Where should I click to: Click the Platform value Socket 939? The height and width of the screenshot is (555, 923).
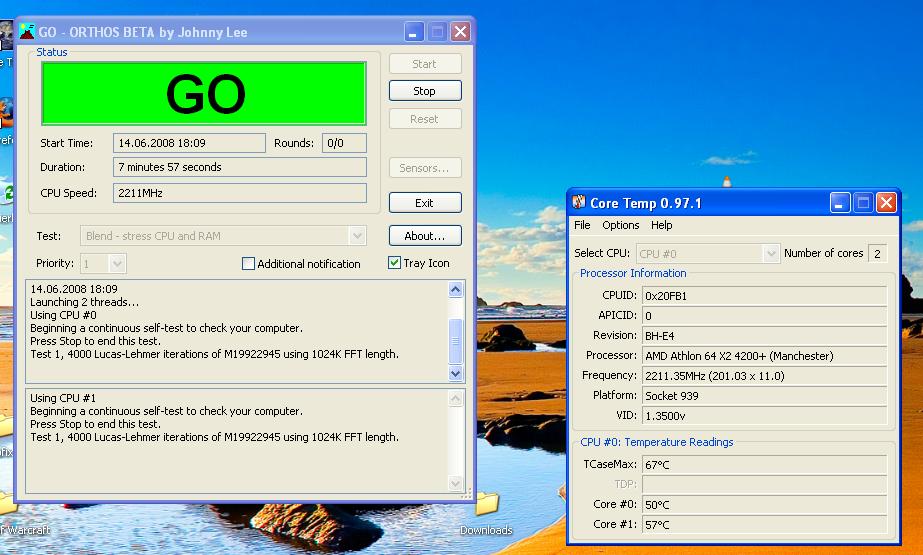click(x=764, y=396)
